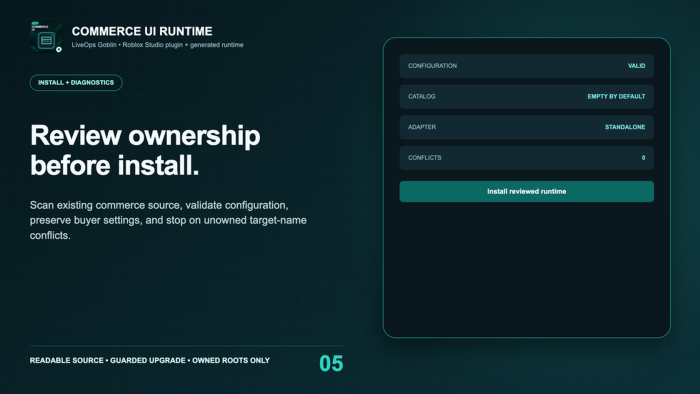Click the CONFIGURATION status row
Viewport: 700px width, 394px height.
tap(526, 66)
